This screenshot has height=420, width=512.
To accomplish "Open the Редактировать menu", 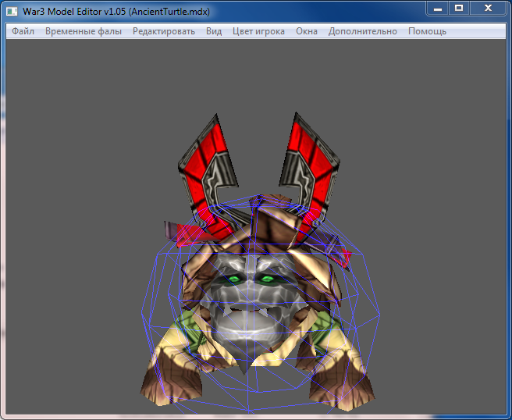I will pos(164,31).
